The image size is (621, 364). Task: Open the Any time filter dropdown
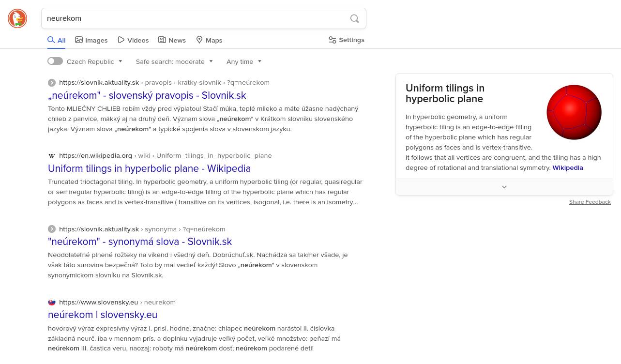click(244, 61)
